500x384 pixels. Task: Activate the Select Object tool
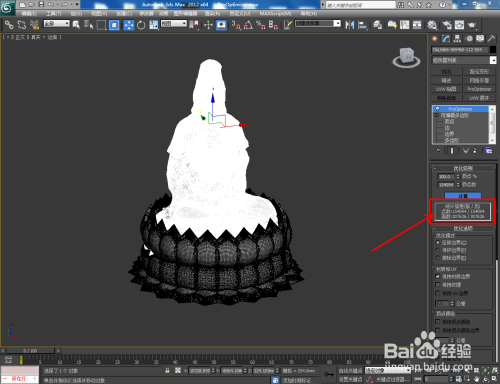[x=76, y=25]
